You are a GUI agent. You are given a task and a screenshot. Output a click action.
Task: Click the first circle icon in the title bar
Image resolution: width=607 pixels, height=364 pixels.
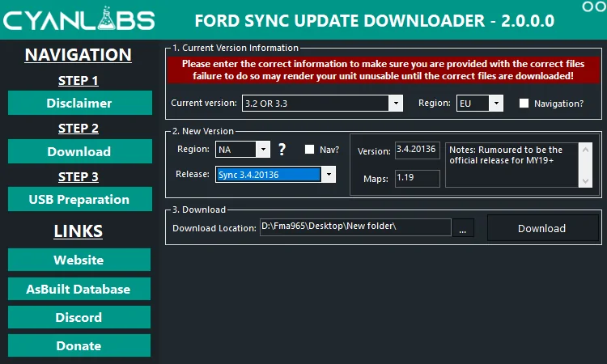pos(588,6)
